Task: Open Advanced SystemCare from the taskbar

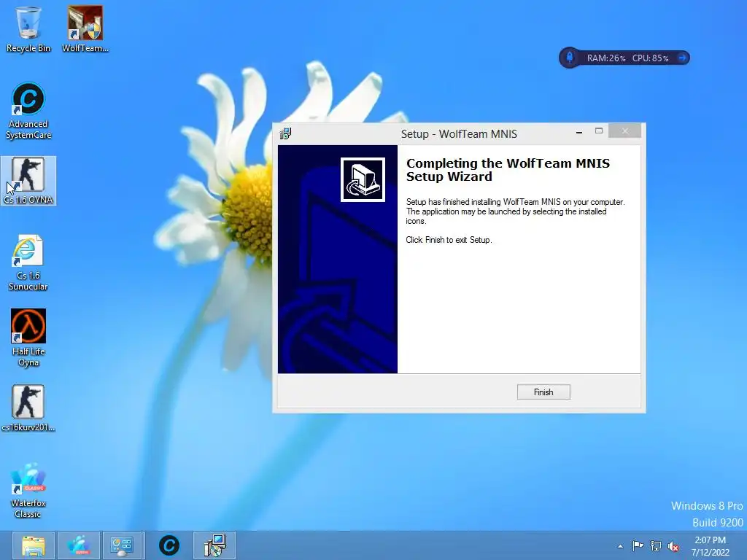Action: click(x=169, y=545)
